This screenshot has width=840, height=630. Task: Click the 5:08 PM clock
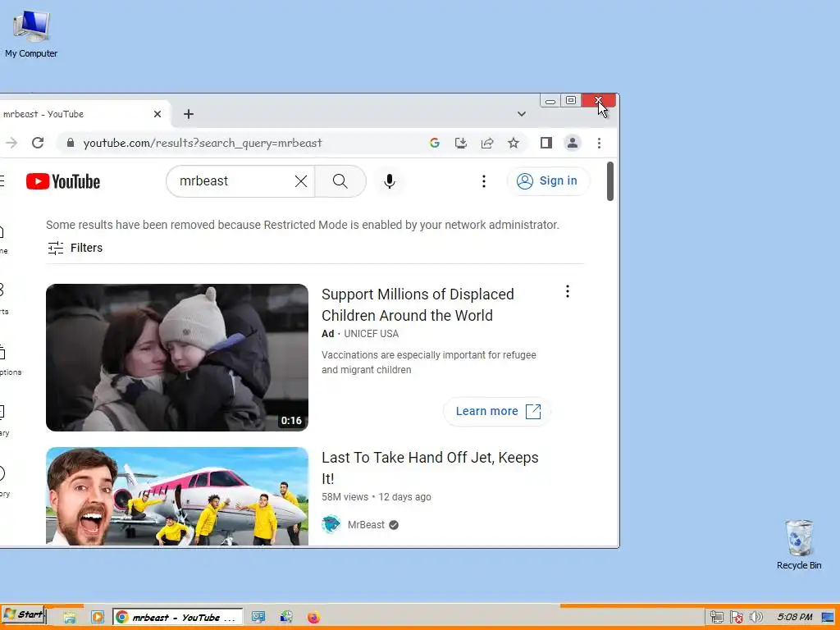click(x=794, y=617)
